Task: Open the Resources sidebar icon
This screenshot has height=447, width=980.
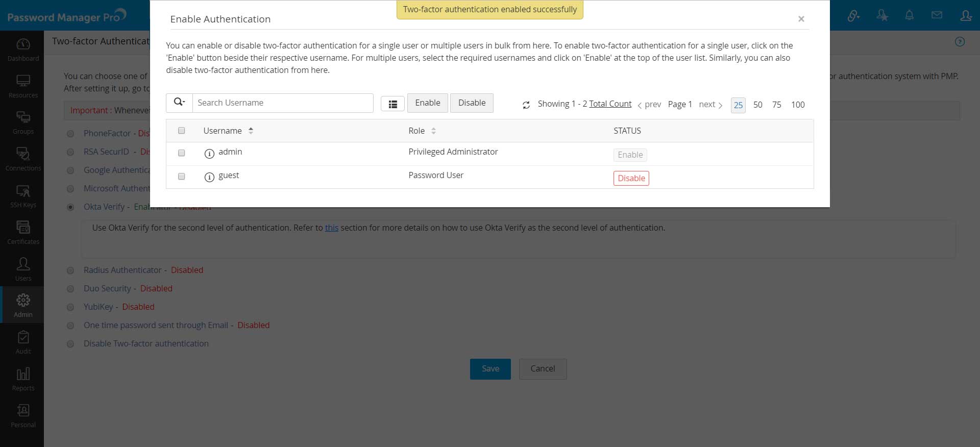Action: (23, 86)
